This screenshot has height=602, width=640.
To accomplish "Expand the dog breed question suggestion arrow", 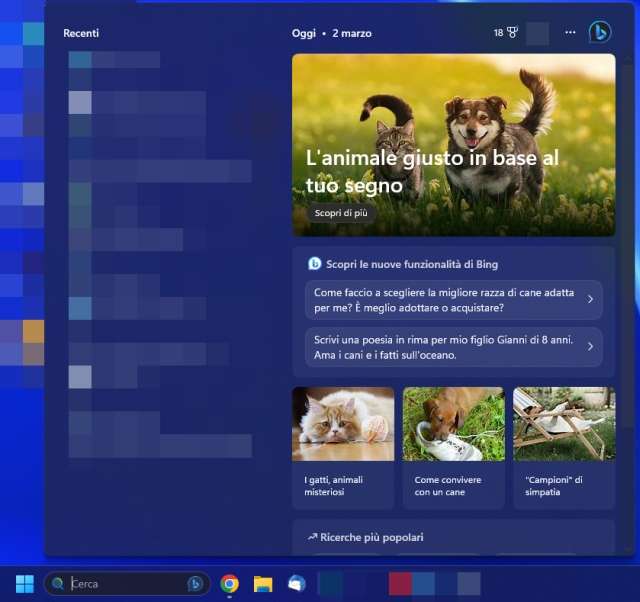I will (590, 299).
